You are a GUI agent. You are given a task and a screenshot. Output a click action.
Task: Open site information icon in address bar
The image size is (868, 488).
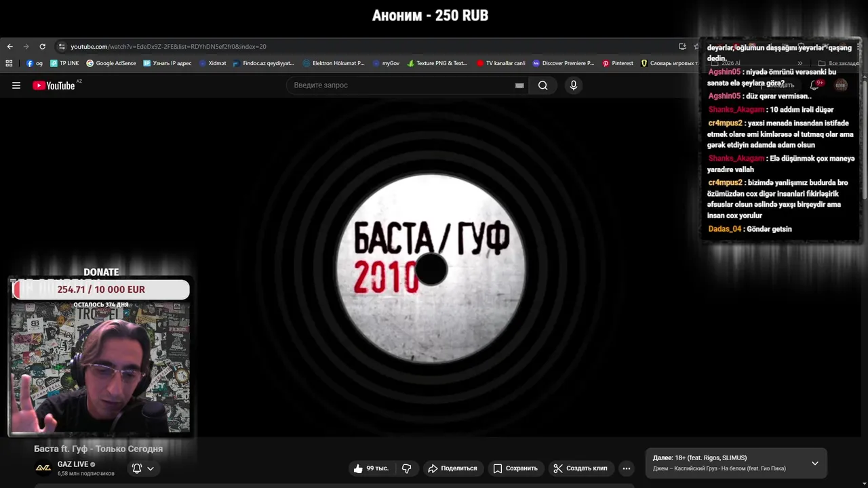(x=62, y=47)
